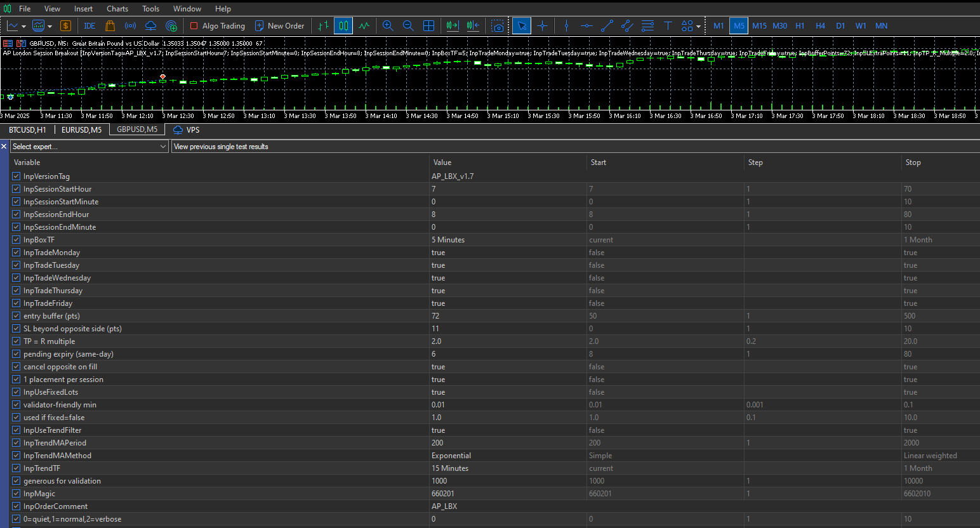Draw a trendline

(607, 26)
